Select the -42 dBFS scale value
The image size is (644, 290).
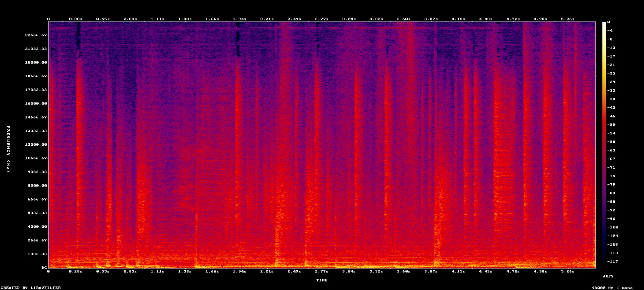coord(611,108)
